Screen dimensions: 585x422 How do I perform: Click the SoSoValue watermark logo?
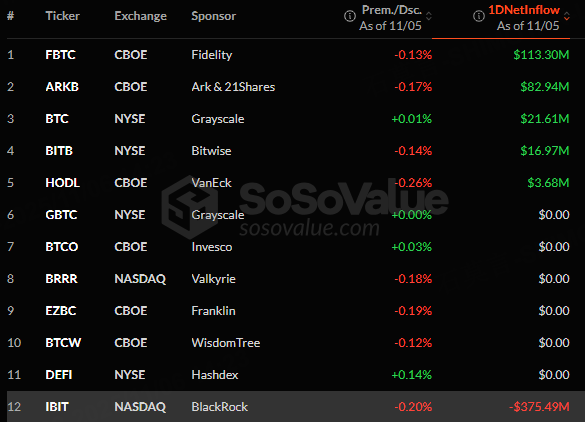tap(190, 207)
